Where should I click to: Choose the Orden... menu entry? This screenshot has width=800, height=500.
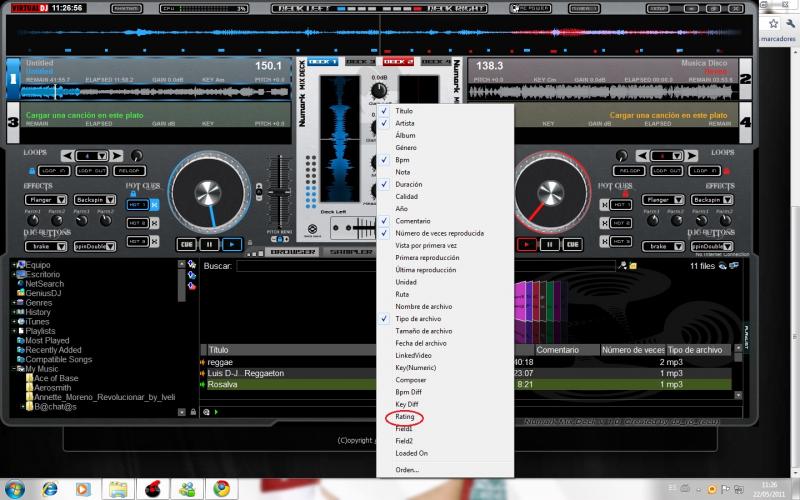pos(407,469)
